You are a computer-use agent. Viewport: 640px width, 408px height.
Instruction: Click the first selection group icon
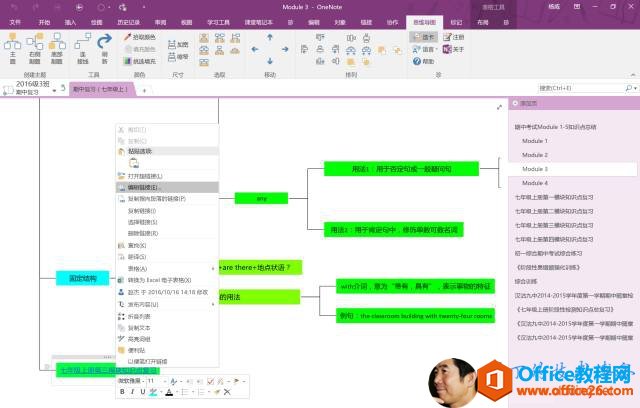(x=204, y=38)
